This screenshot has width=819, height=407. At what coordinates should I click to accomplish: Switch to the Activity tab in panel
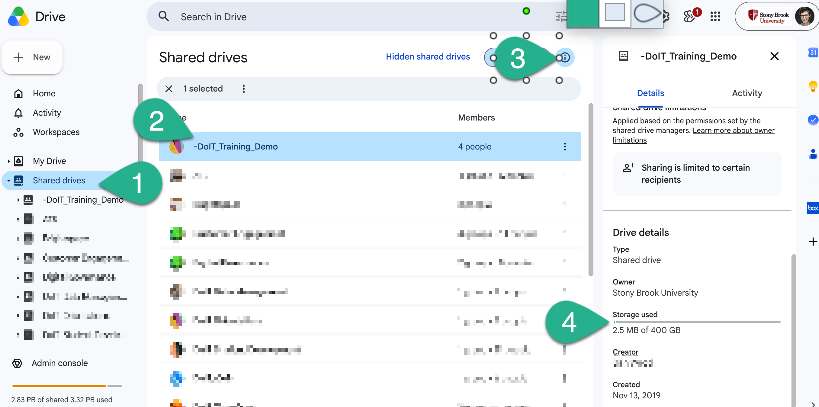point(746,93)
